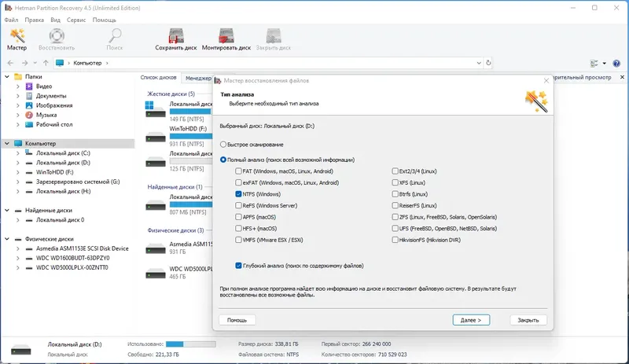Click the disk usage bar in status panel

[x=191, y=344]
